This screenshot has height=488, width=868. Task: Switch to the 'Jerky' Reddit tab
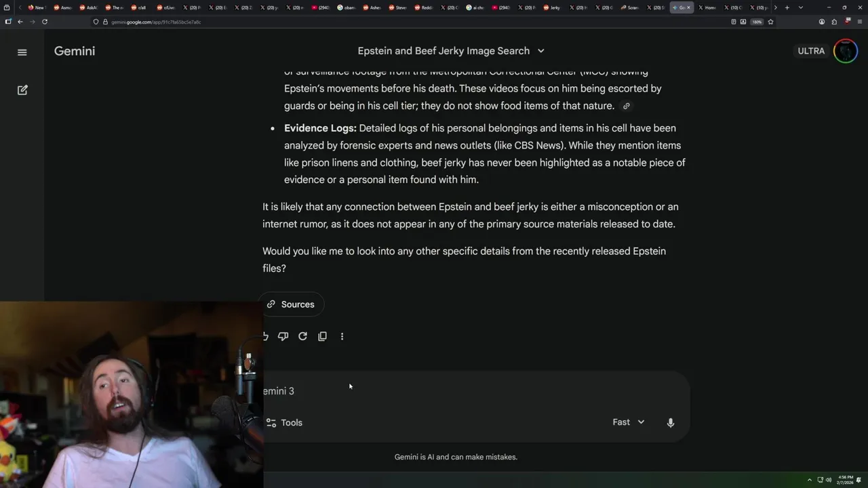[551, 7]
